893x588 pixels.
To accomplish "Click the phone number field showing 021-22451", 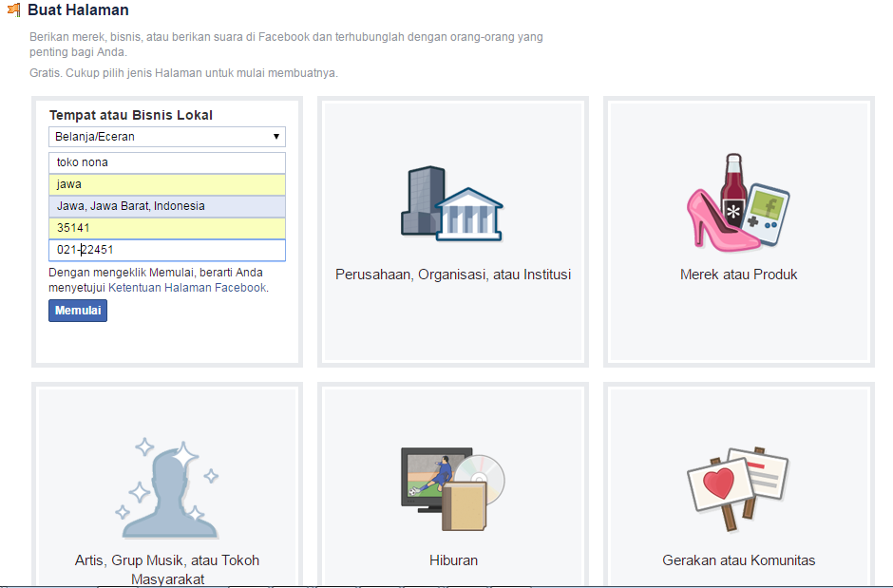I will click(167, 250).
